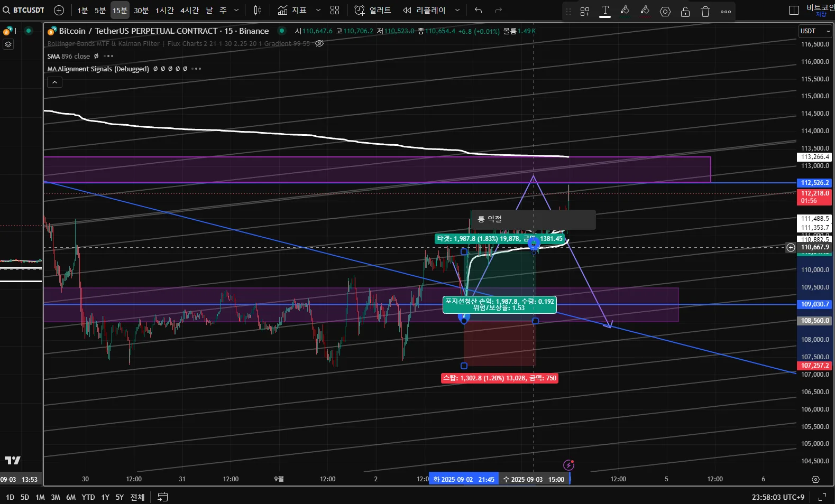Expand the timeframe interval dropdown
Screen dimensions: 835x504
click(x=236, y=11)
